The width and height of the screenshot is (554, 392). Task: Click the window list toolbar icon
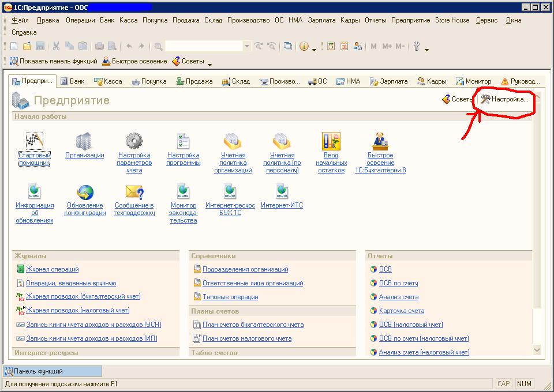[288, 46]
